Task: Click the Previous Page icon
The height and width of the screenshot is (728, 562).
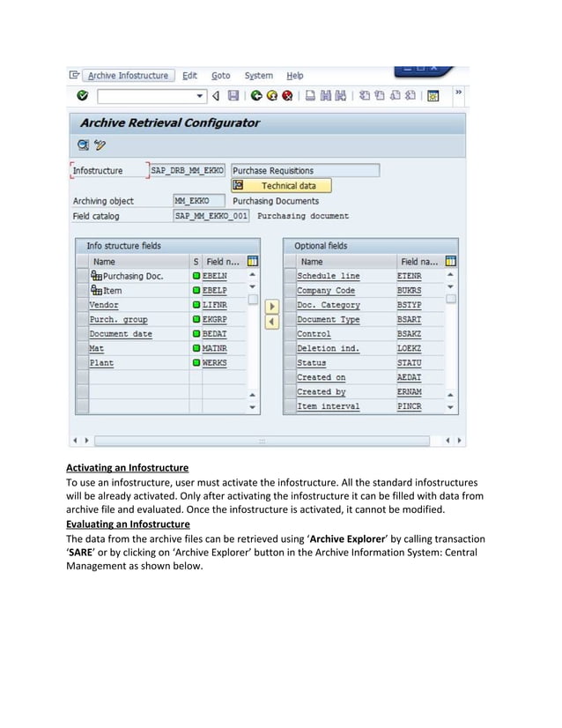Action: [x=380, y=96]
